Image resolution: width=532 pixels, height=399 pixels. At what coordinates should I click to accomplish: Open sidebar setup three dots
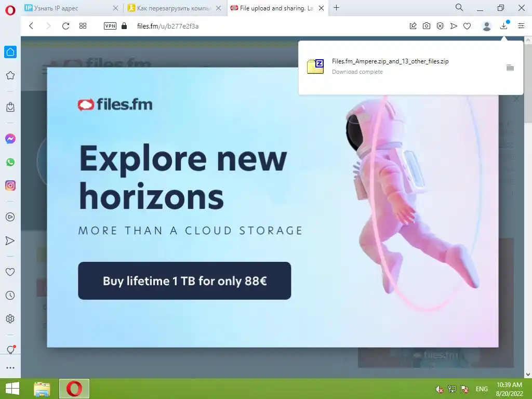pyautogui.click(x=10, y=368)
